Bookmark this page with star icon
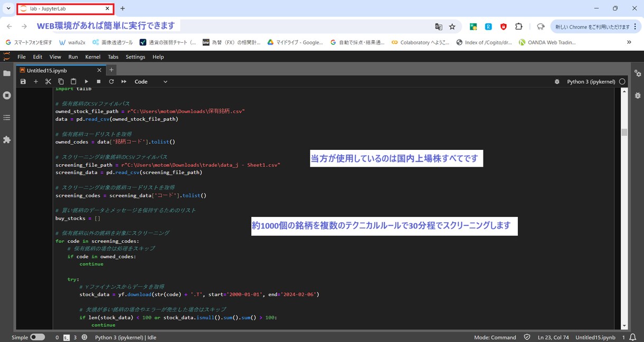Image resolution: width=644 pixels, height=342 pixels. point(452,26)
